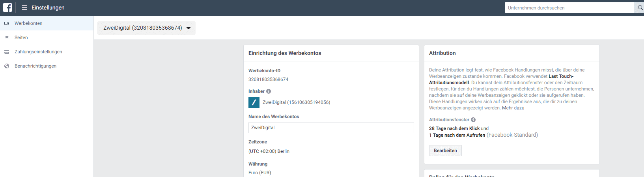Click the search magnifier icon
Image resolution: width=644 pixels, height=177 pixels.
coord(640,8)
